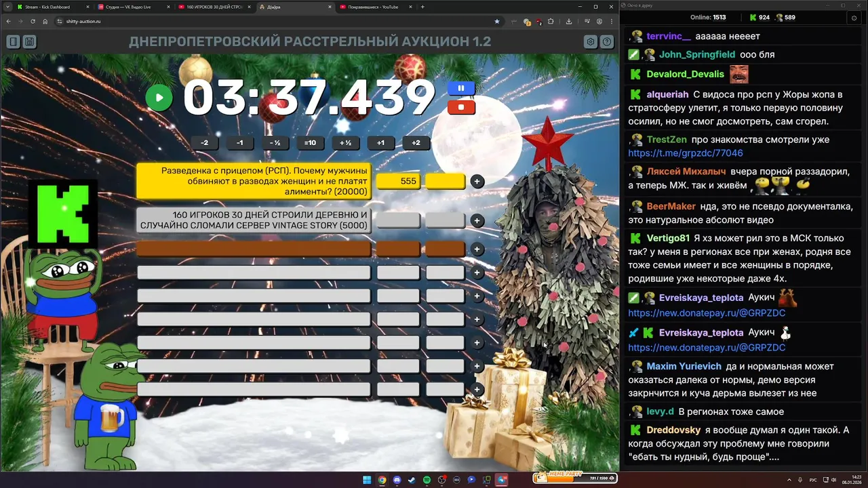Click the Meme Party 781/1500 progress bar
The image size is (868, 488).
[x=575, y=477]
